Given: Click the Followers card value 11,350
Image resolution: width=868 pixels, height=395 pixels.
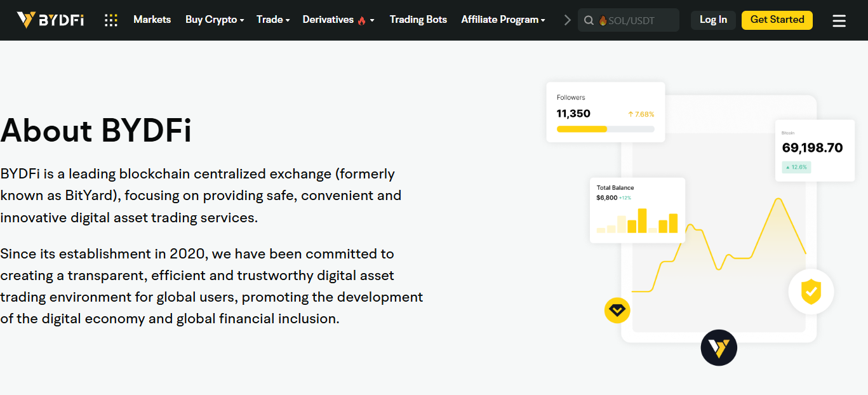Looking at the screenshot, I should 573,114.
